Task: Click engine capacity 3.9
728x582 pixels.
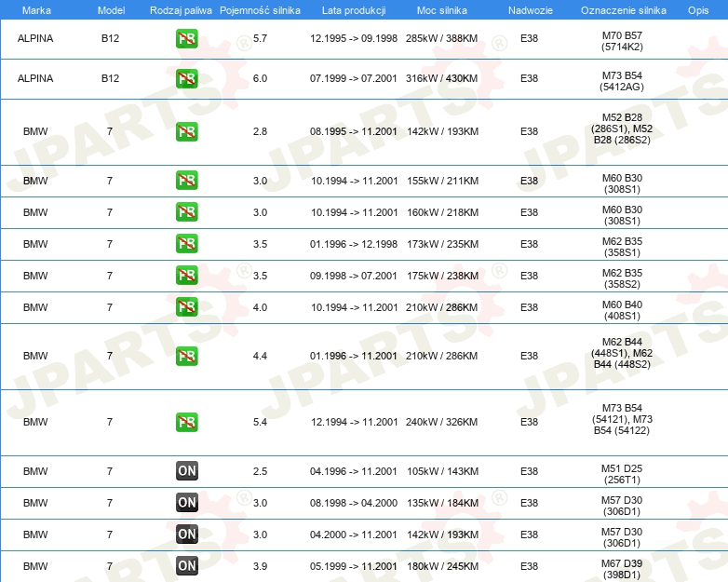Action: point(260,566)
